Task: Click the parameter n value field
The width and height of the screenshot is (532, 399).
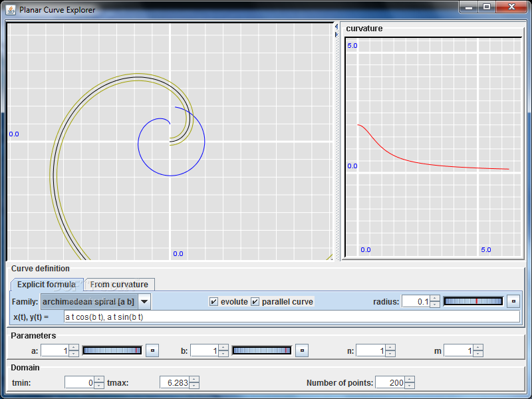Action: pos(370,350)
